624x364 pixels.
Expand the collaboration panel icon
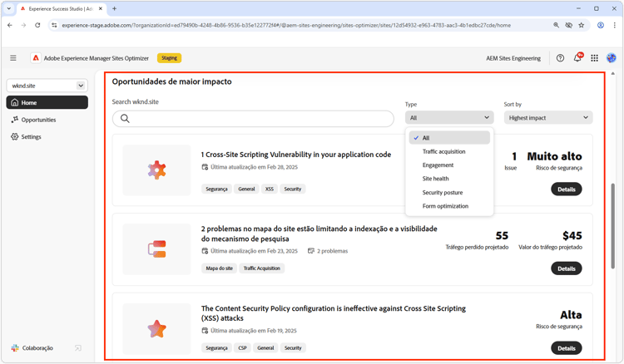click(x=78, y=348)
